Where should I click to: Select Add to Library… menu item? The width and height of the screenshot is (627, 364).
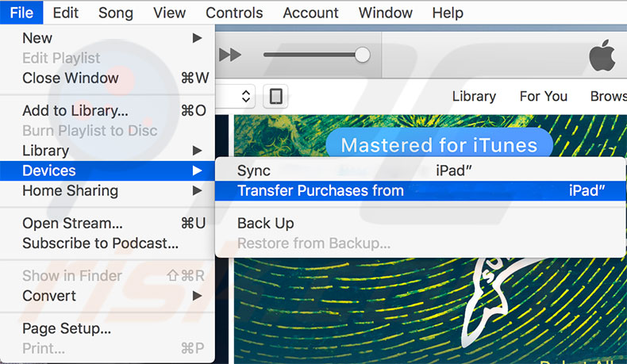click(x=107, y=111)
